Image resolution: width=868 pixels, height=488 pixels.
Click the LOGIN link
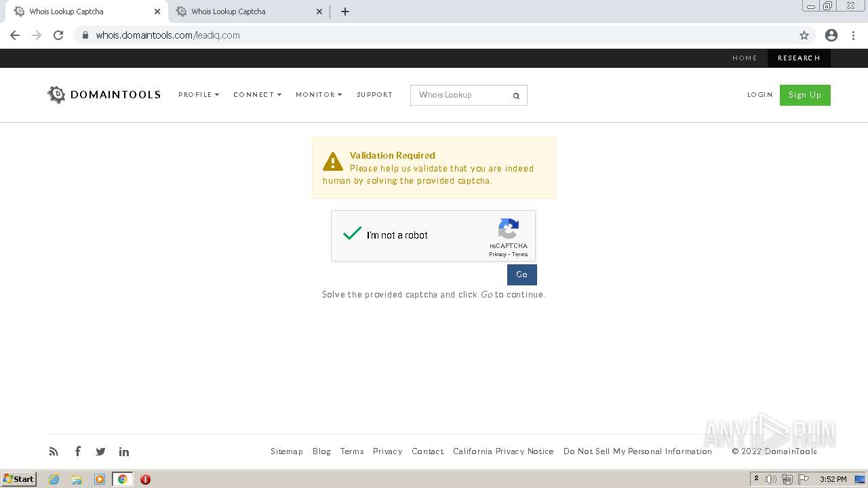point(759,95)
